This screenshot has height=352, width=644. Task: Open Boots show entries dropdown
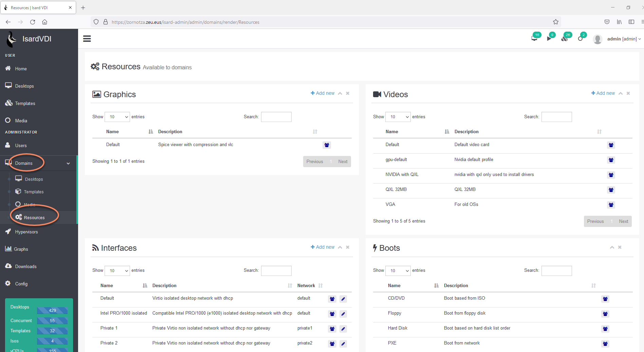[398, 271]
